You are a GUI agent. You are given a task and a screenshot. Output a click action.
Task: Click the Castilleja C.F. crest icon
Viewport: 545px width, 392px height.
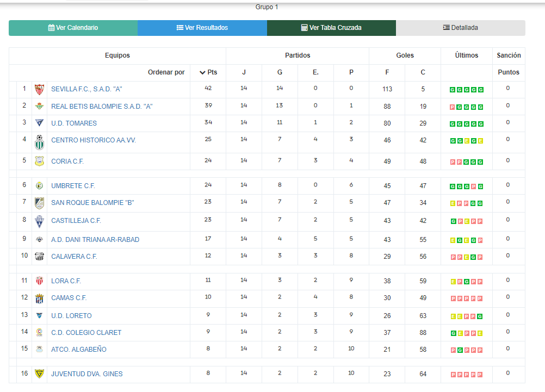[40, 221]
